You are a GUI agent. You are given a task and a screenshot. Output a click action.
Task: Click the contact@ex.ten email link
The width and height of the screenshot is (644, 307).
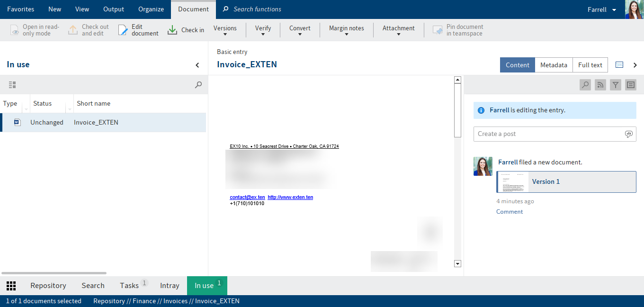coord(247,197)
